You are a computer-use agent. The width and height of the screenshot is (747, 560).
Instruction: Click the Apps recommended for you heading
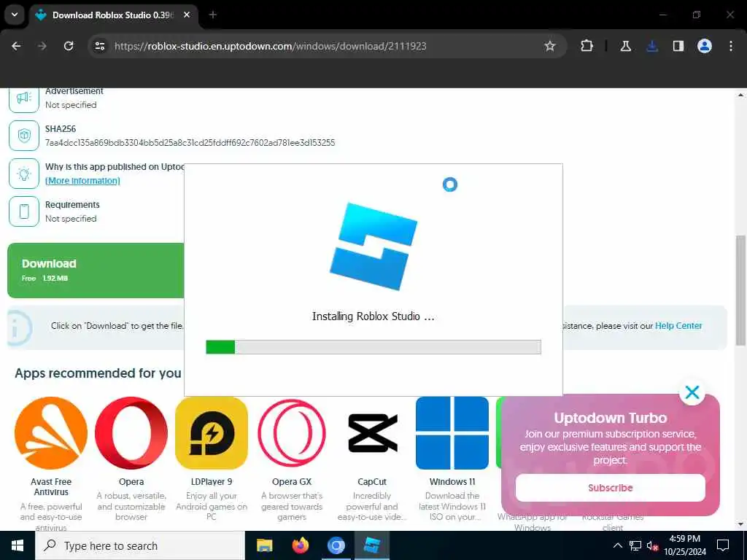98,373
